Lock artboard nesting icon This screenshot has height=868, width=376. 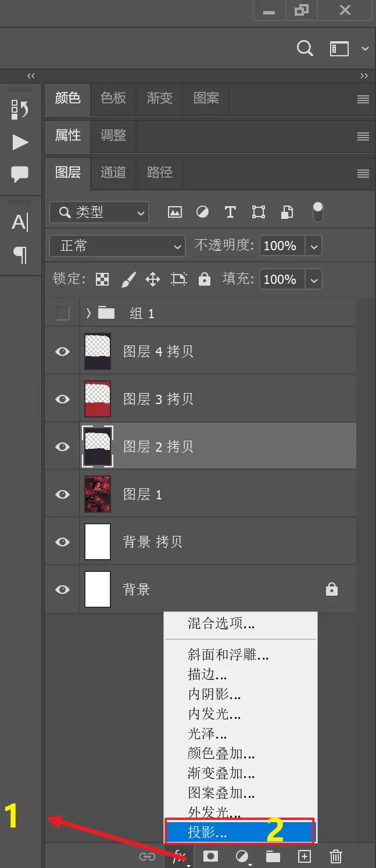(x=179, y=279)
